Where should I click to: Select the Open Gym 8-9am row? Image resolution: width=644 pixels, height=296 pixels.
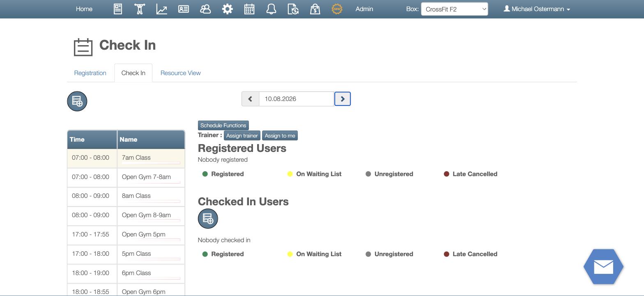126,216
